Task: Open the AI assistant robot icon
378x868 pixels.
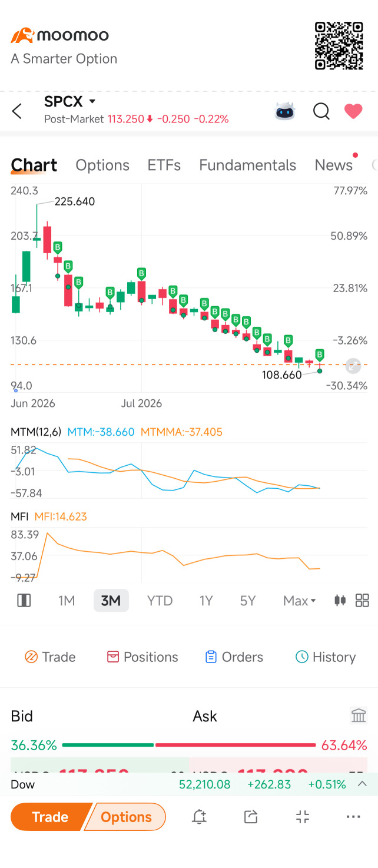Action: pos(286,111)
